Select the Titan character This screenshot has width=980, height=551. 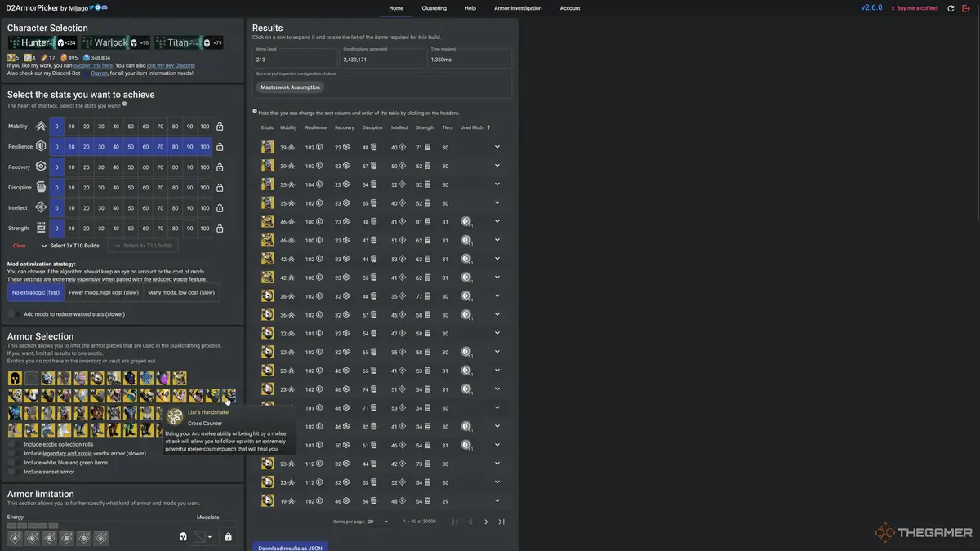pos(189,42)
